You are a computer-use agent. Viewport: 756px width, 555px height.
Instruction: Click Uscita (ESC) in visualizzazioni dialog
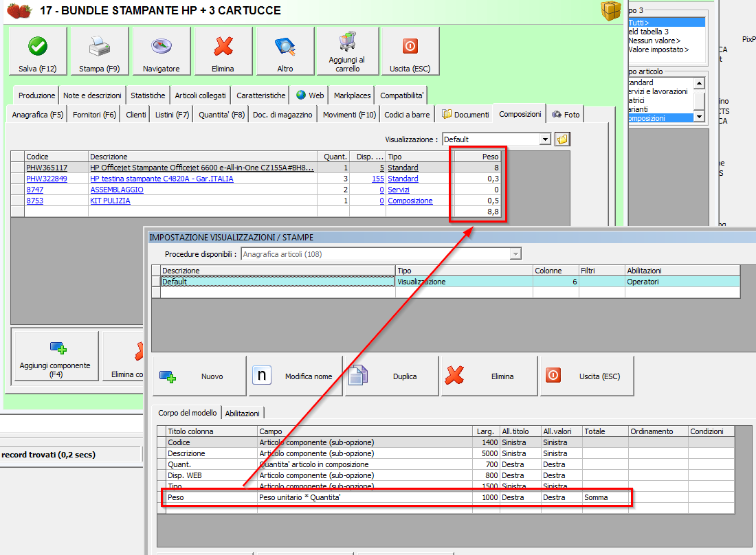587,376
